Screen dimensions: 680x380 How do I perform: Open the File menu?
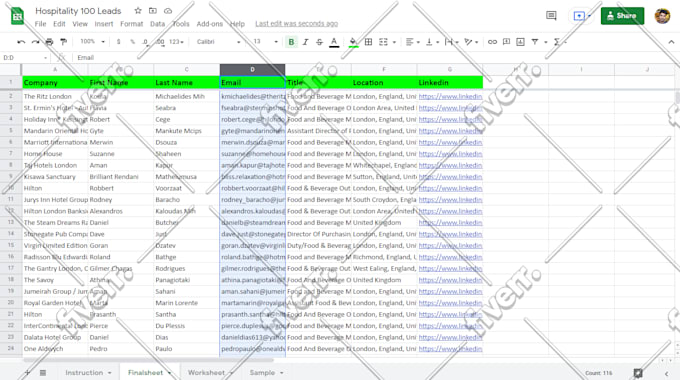click(40, 24)
